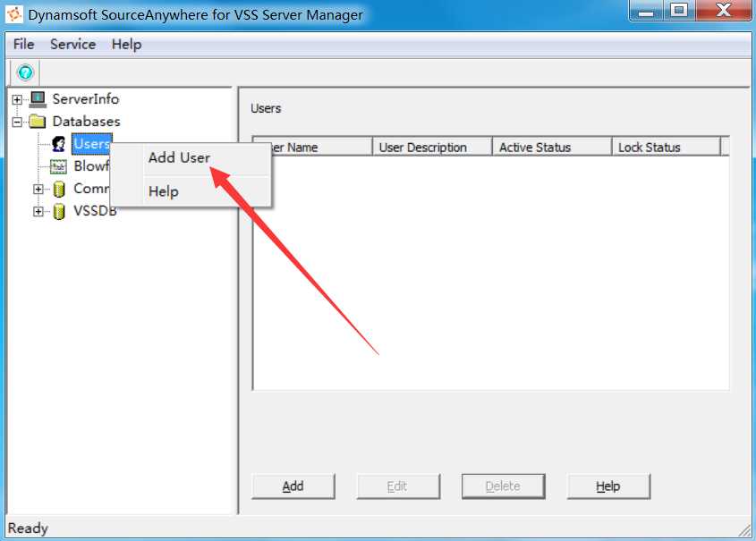This screenshot has height=541, width=756.
Task: Maximize the Server Manager window
Action: [x=679, y=11]
